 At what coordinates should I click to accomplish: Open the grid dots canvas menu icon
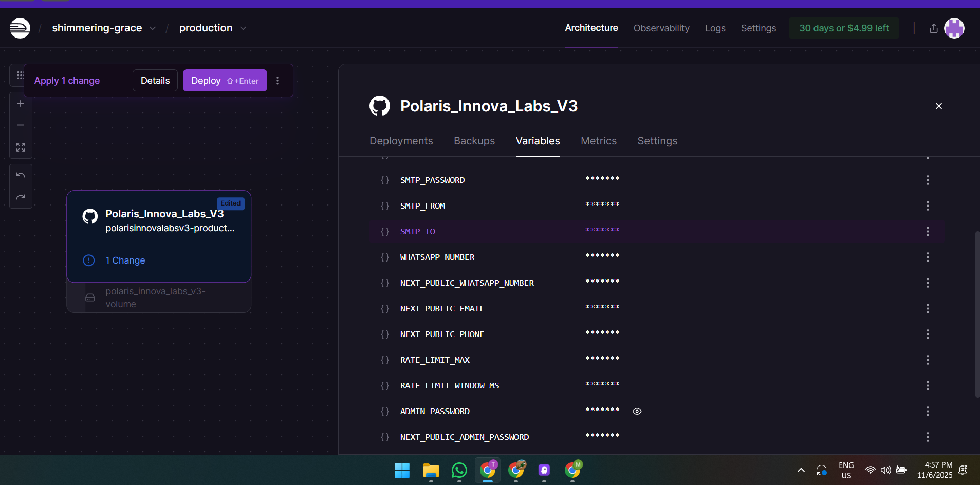click(x=20, y=76)
